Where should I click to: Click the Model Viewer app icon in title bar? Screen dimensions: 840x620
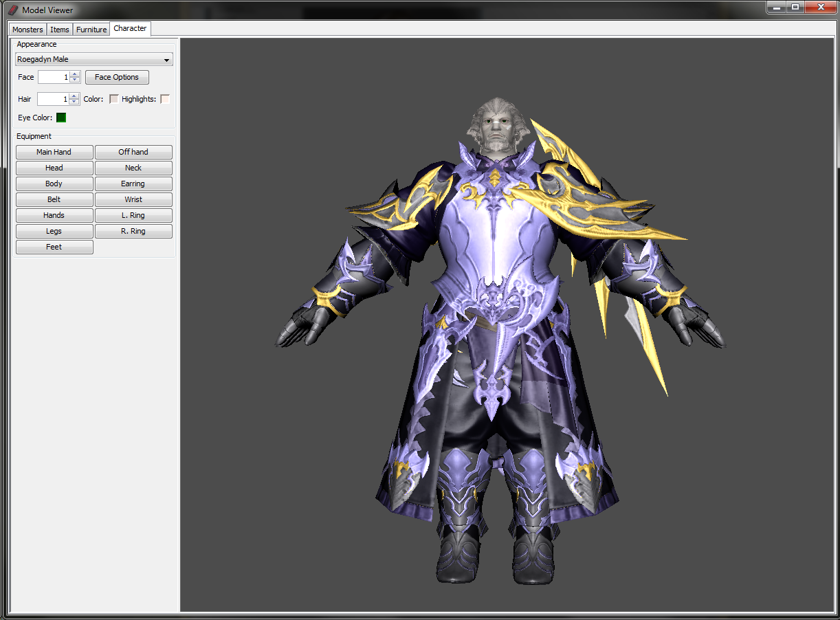pos(12,10)
